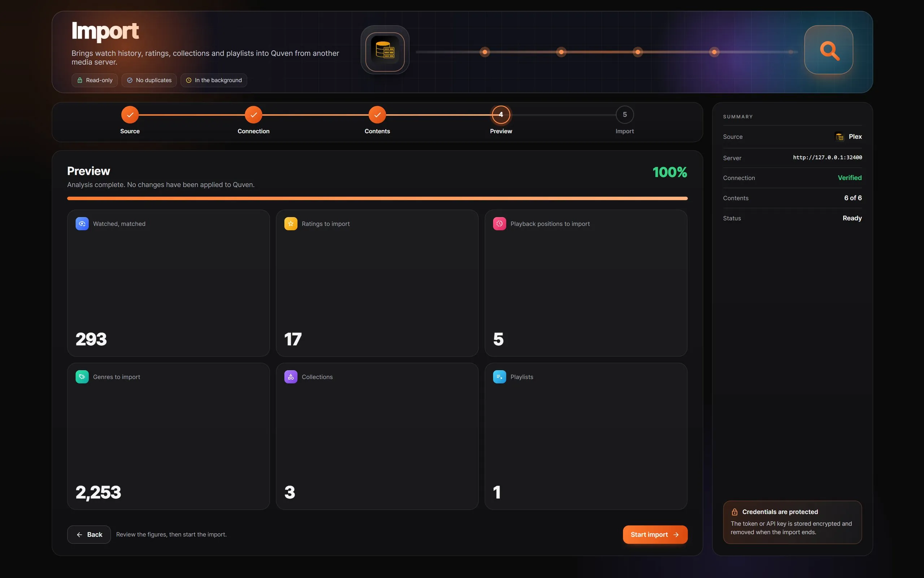This screenshot has height=578, width=924.
Task: Click the database server icon in banner
Action: tap(385, 50)
